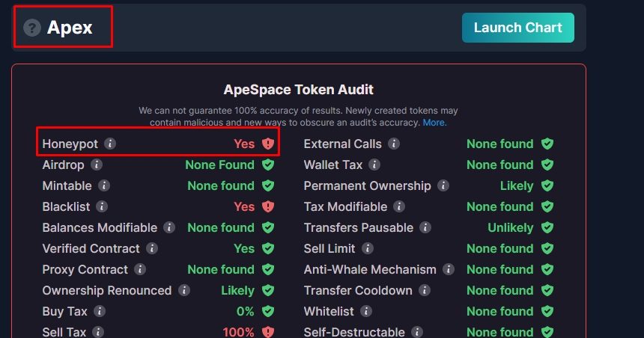Click the info icon next to Blacklist
The image size is (644, 338).
click(101, 206)
